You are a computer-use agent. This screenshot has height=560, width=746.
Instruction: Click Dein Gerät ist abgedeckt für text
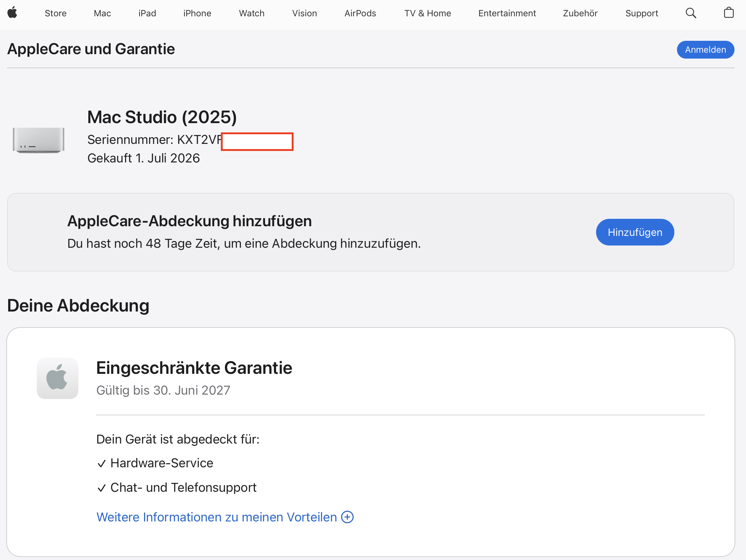[178, 439]
